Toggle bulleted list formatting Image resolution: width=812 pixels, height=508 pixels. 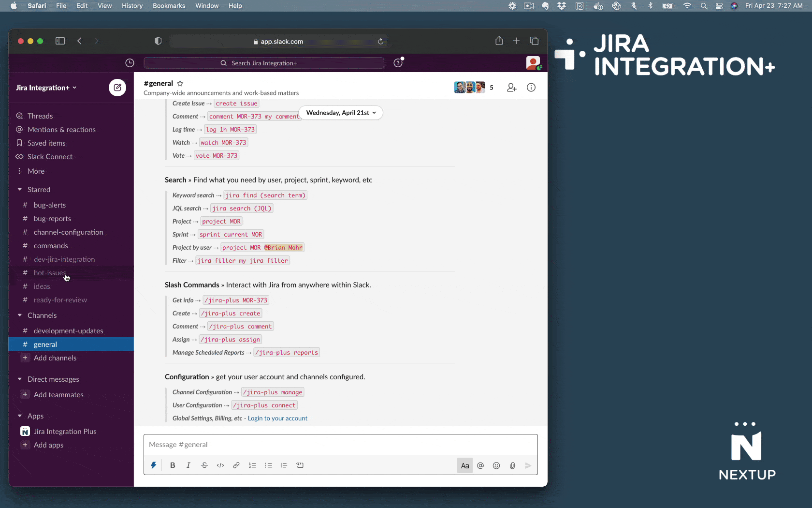tap(268, 465)
